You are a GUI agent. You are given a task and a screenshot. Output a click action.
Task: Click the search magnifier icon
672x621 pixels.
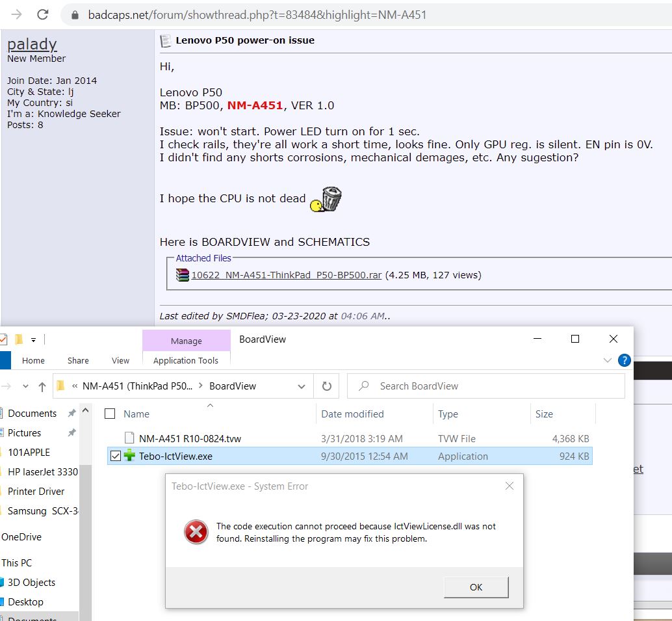[x=364, y=386]
